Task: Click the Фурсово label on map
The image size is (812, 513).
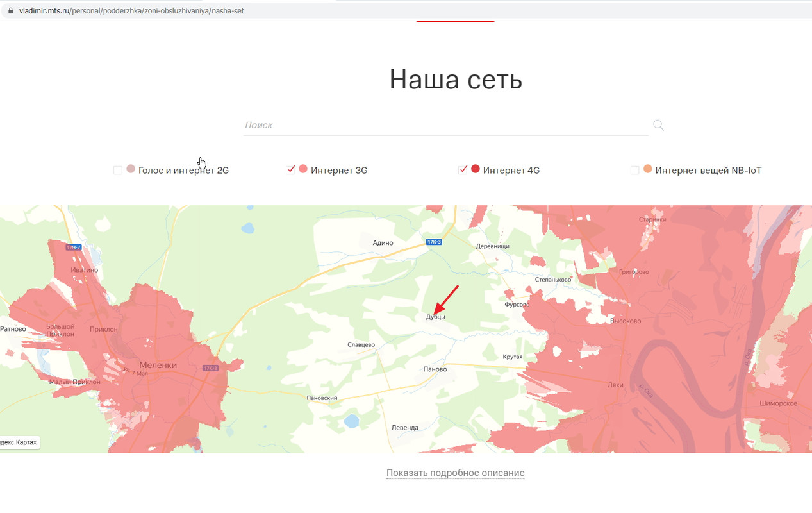Action: click(517, 305)
